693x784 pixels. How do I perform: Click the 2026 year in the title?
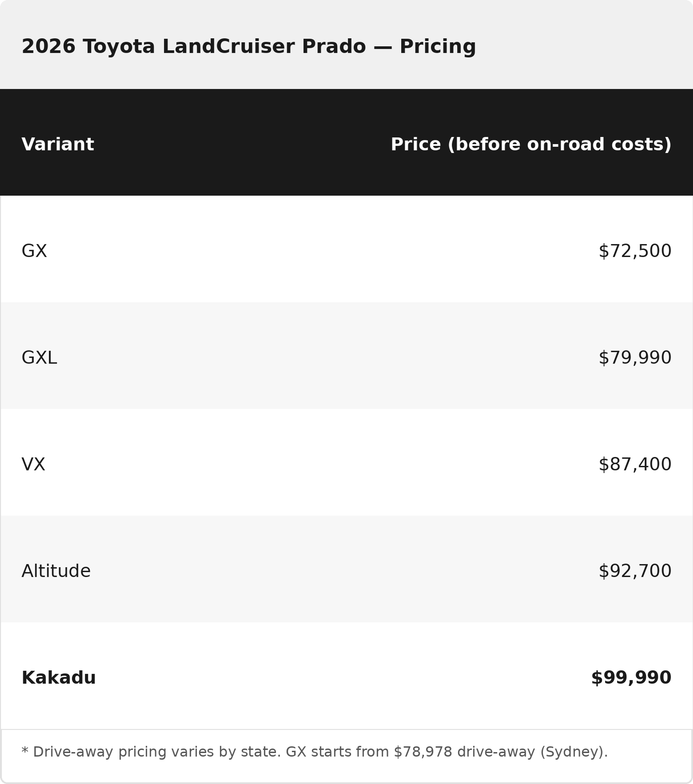(48, 46)
